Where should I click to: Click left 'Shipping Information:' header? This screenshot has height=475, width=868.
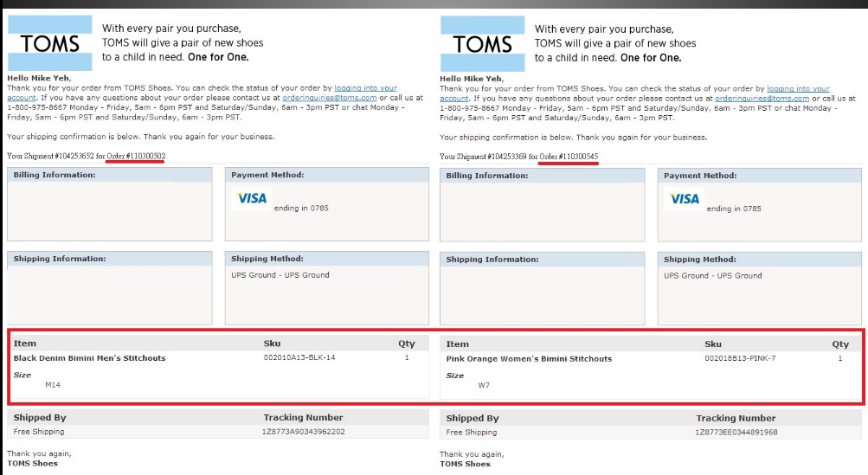59,259
